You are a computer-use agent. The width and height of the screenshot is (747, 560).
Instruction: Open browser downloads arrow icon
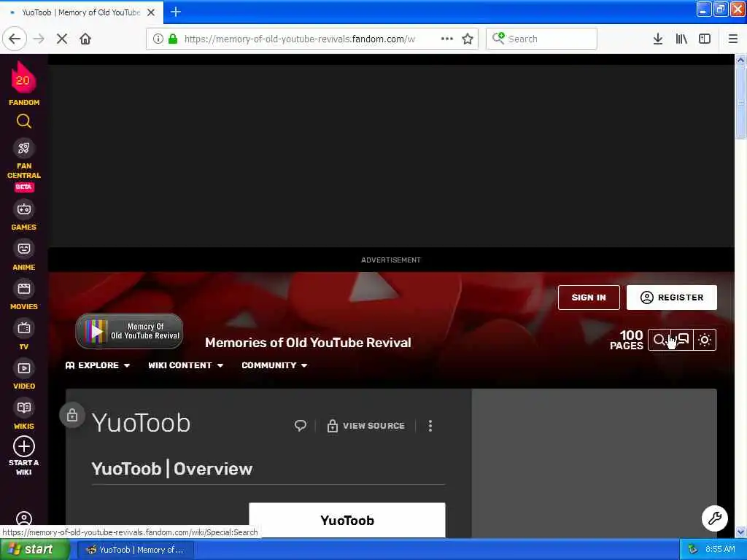tap(657, 39)
